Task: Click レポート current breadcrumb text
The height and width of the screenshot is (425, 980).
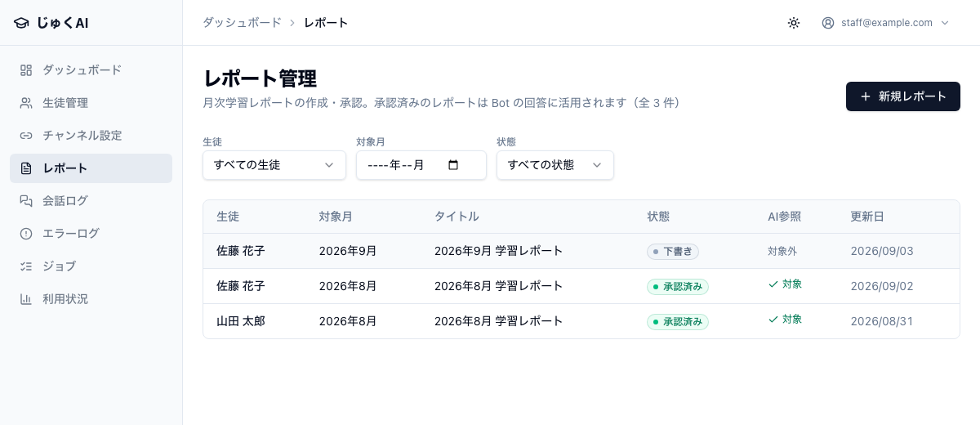Action: point(326,23)
